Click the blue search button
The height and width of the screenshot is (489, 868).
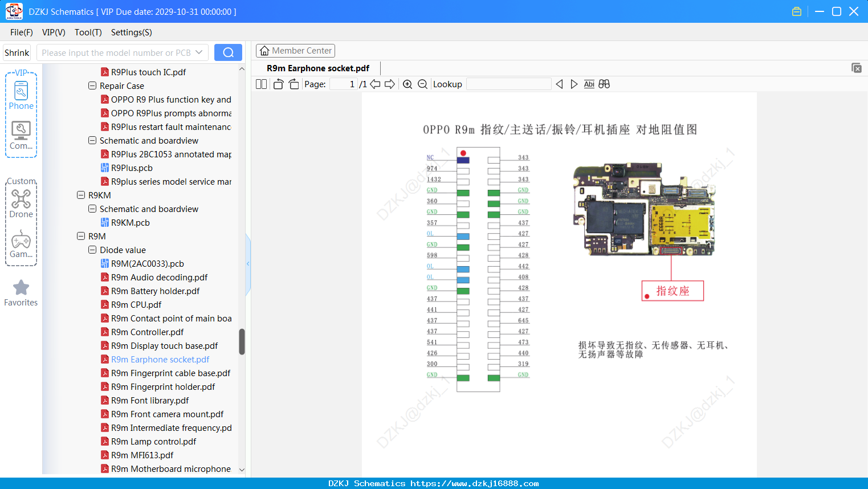tap(228, 52)
